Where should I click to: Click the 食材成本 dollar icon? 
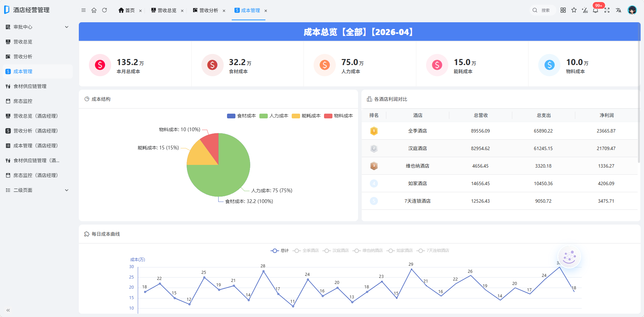(212, 65)
